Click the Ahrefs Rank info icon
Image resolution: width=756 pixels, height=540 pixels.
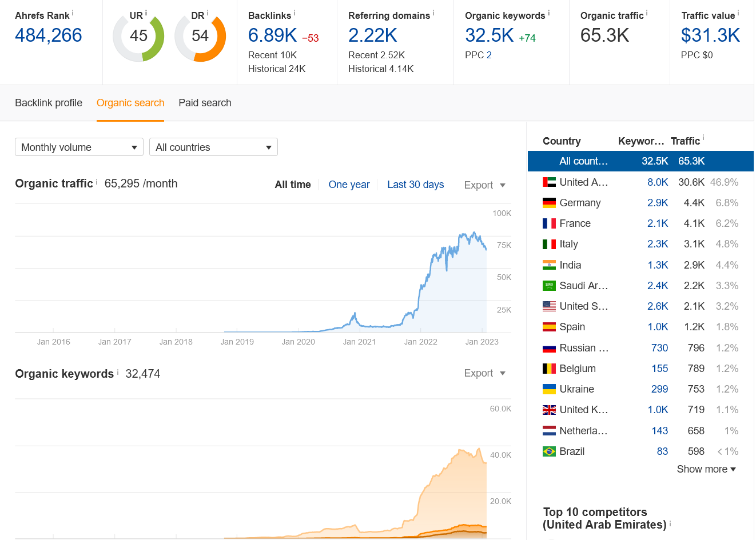pos(73,13)
